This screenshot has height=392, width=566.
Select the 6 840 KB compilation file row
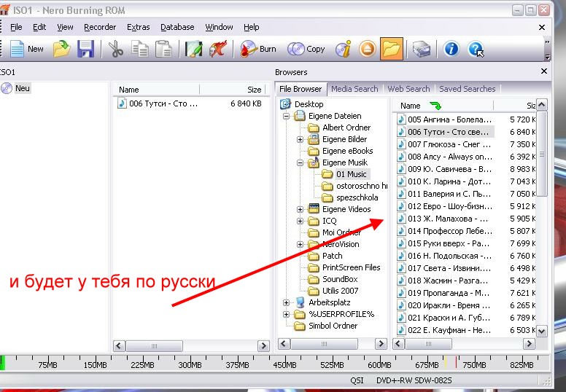[191, 104]
